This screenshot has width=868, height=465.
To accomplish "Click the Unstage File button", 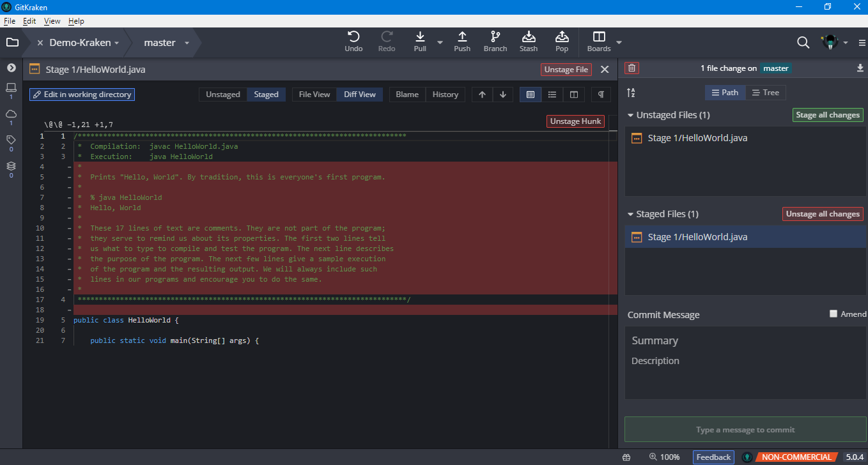I will pos(566,70).
